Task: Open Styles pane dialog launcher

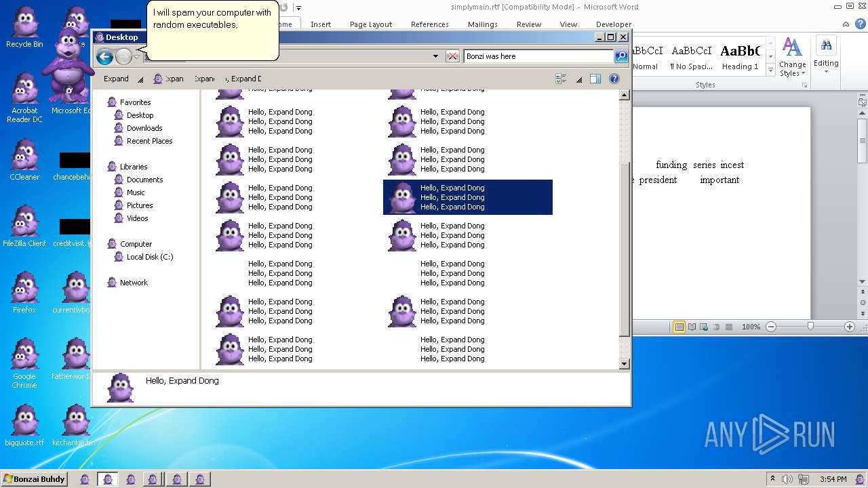Action: coord(804,85)
